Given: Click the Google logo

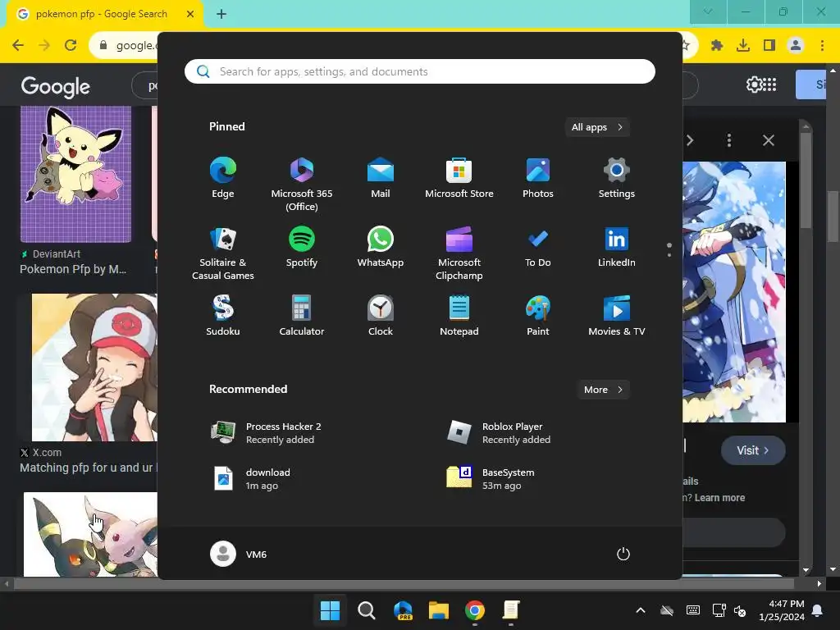Looking at the screenshot, I should (x=55, y=87).
